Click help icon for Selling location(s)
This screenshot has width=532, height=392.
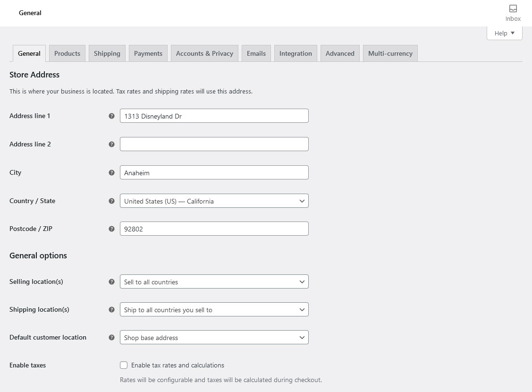pyautogui.click(x=111, y=281)
